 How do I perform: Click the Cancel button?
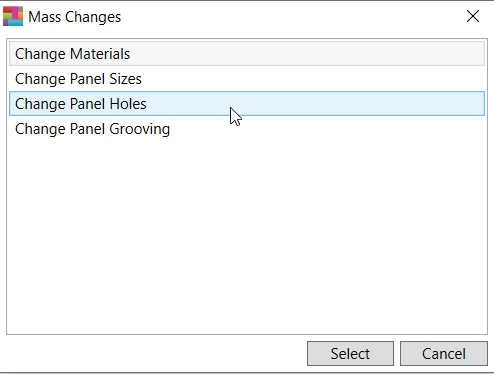[444, 353]
